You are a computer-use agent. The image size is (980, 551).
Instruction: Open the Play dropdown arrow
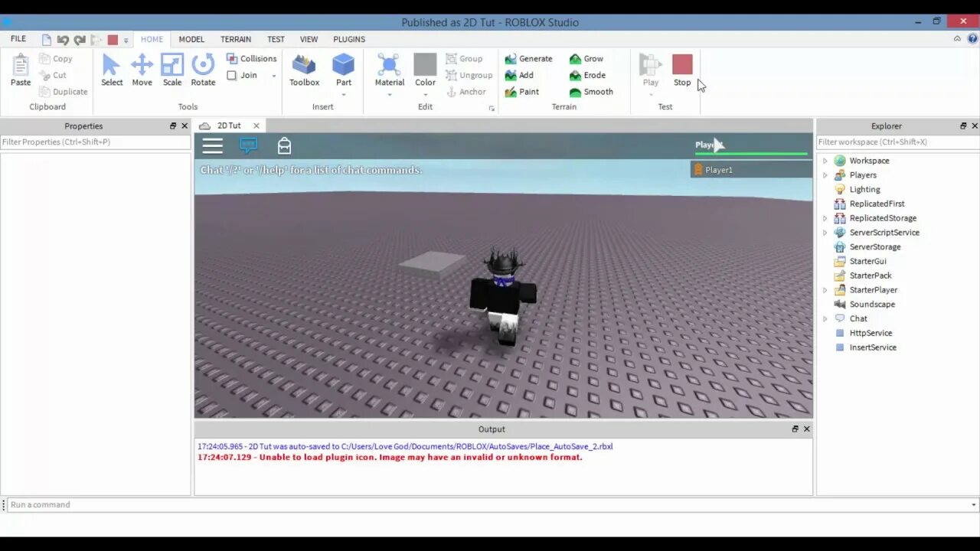click(x=651, y=95)
